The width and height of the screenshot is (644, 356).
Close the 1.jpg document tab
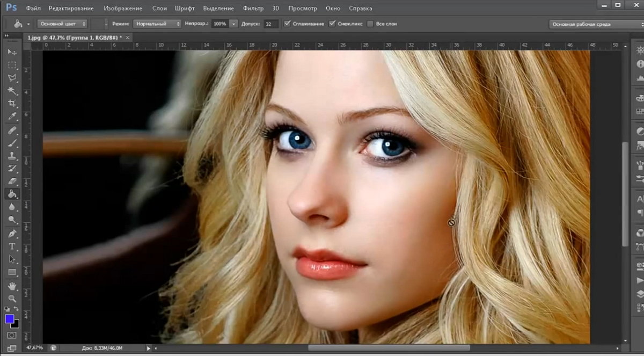[x=127, y=38]
